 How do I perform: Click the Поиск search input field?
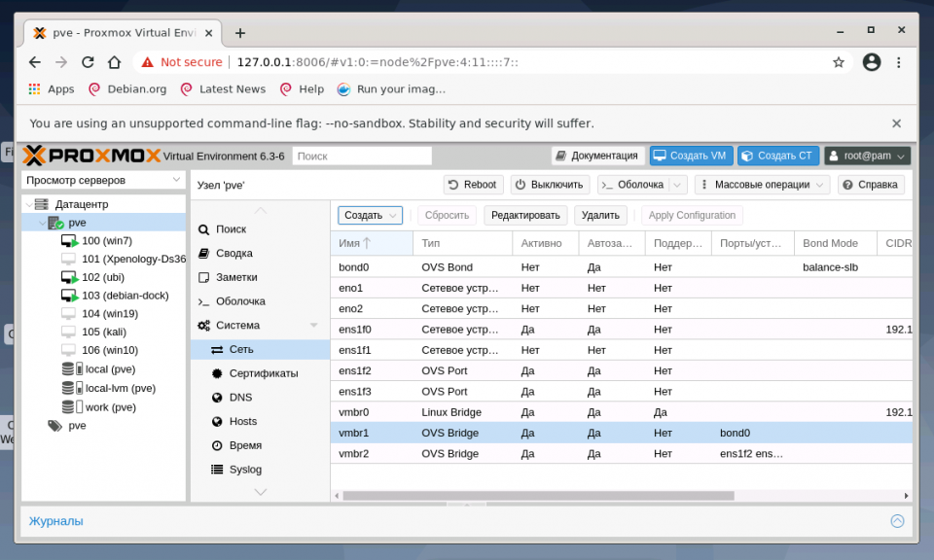[x=362, y=156]
